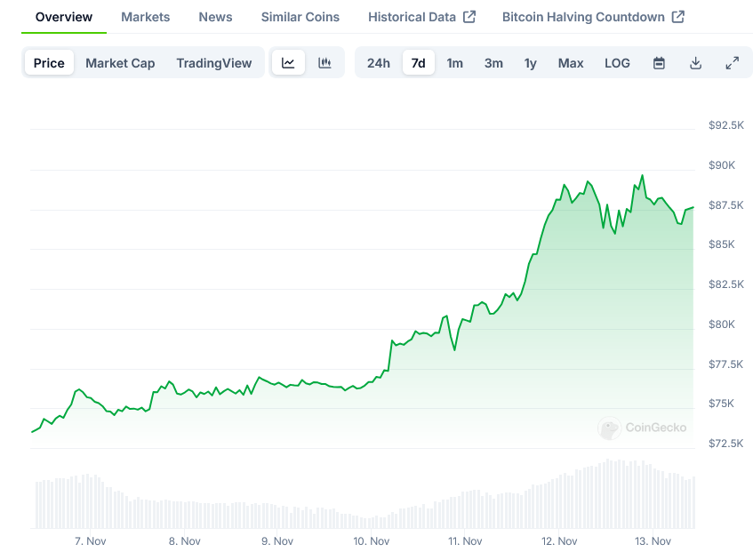Click the external link icon beside Historical Data
Viewport: 753px width, 560px height.
tap(469, 17)
